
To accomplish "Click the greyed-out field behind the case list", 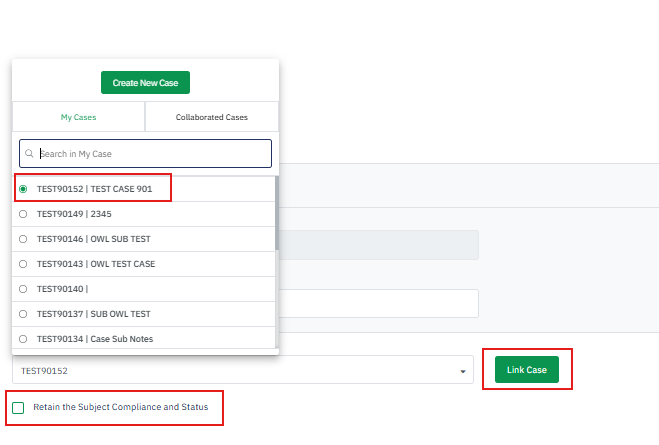I will point(378,245).
